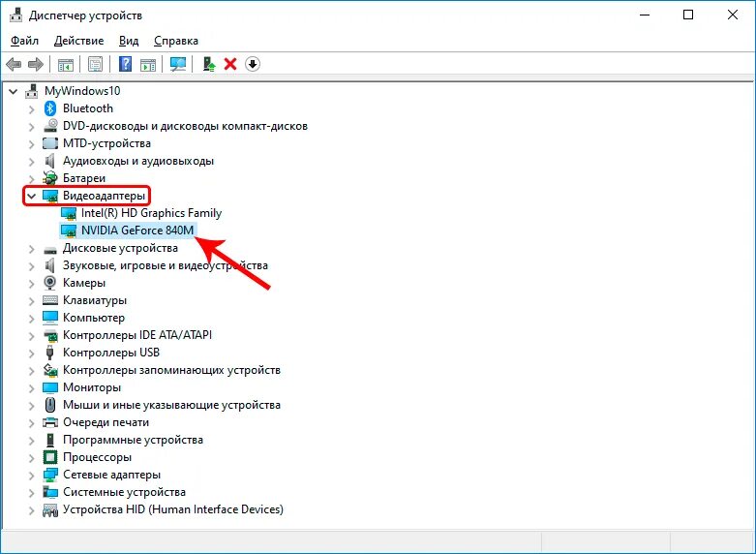The width and height of the screenshot is (756, 554).
Task: Expand the Программные устройства category
Action: [31, 441]
